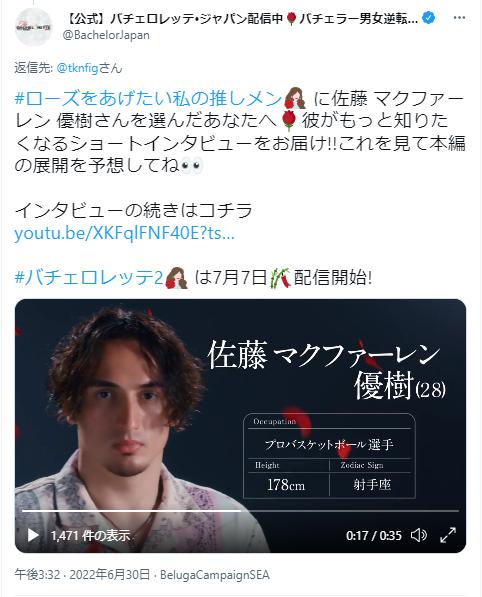Mute the video with the speaker icon
The image size is (482, 597).
419,535
